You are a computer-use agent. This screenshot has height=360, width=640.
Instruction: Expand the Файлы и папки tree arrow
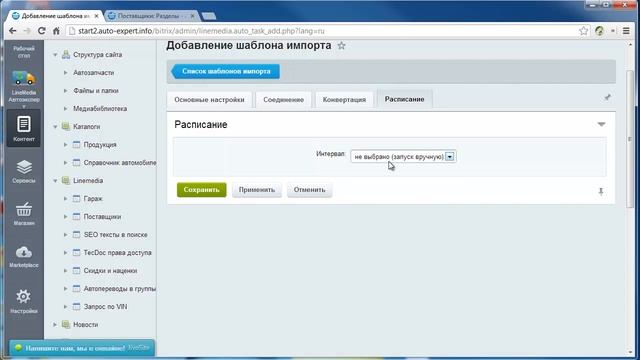pyautogui.click(x=65, y=91)
